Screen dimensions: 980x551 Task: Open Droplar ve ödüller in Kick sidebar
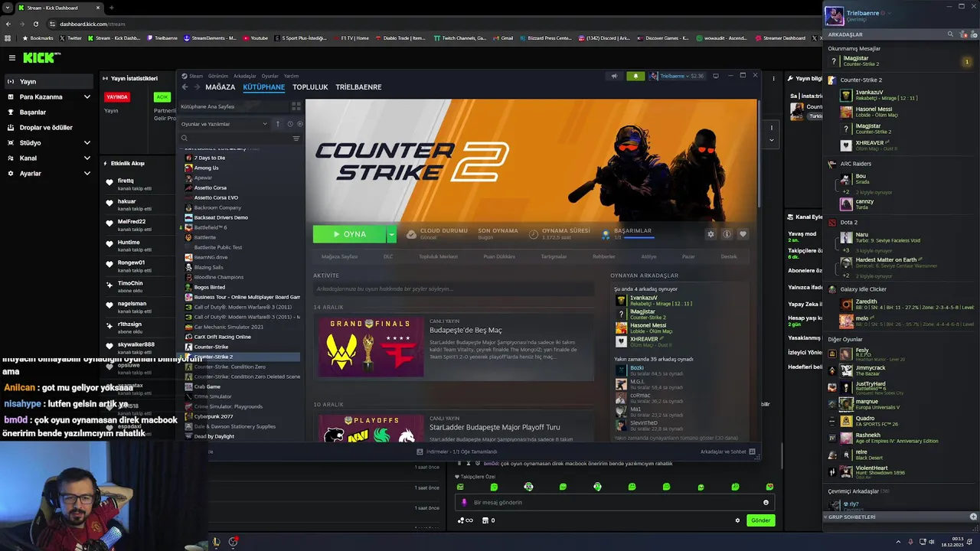point(46,128)
